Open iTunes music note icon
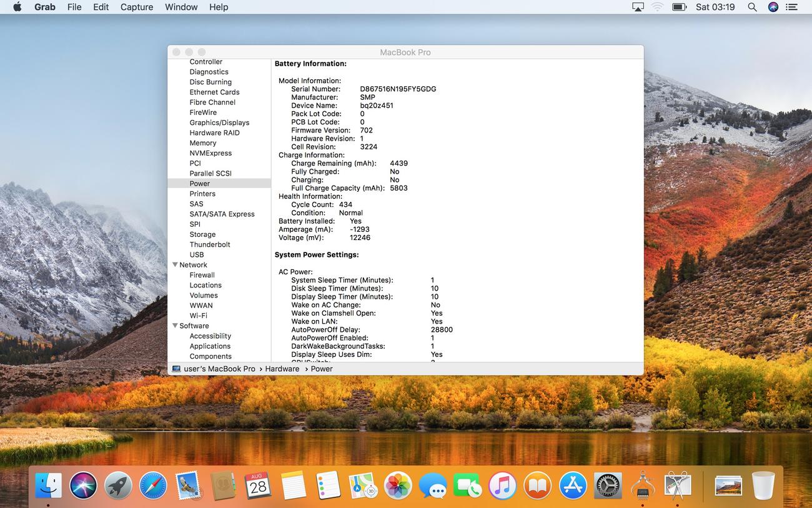 (503, 485)
